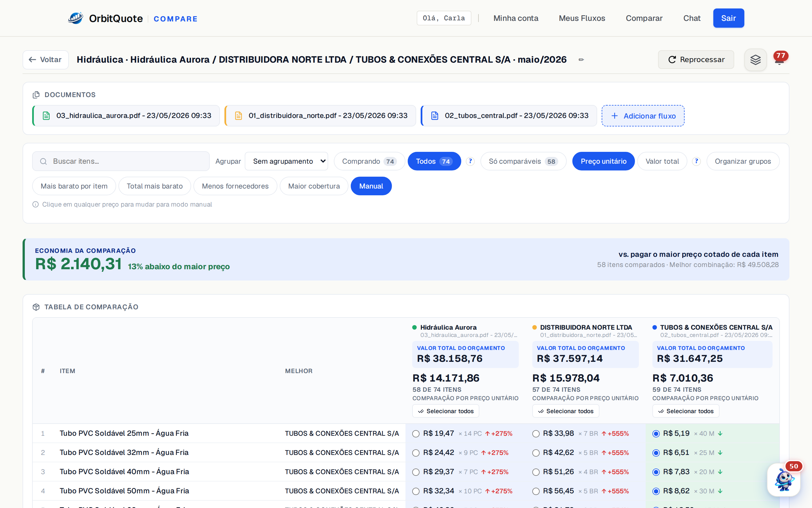Click the magnifier icon in the search box
Viewport: 812px width, 508px height.
tap(43, 162)
